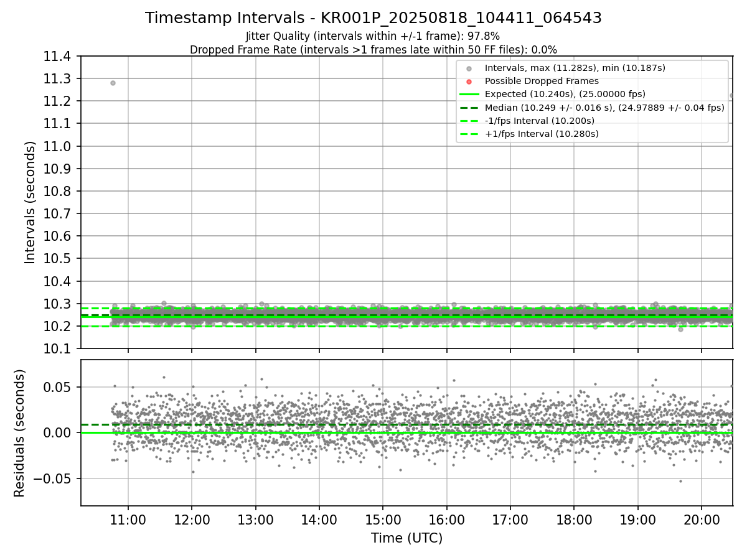Click the '20:00' x-axis tick label
This screenshot has width=747, height=560.
(x=702, y=519)
